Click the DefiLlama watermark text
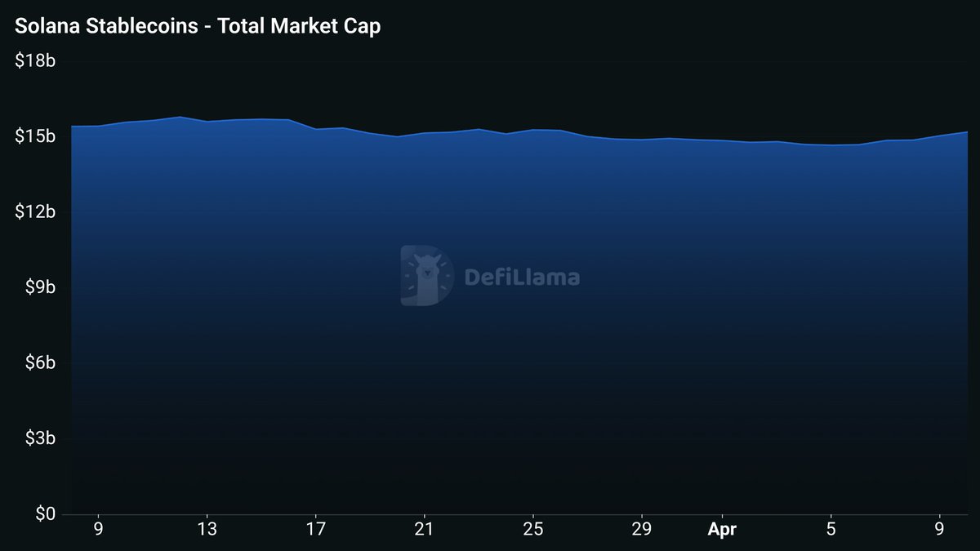The width and height of the screenshot is (980, 551). pyautogui.click(x=522, y=278)
